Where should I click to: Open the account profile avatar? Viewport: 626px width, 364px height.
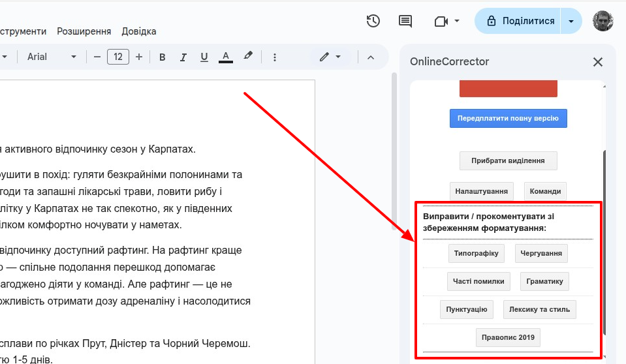click(603, 21)
